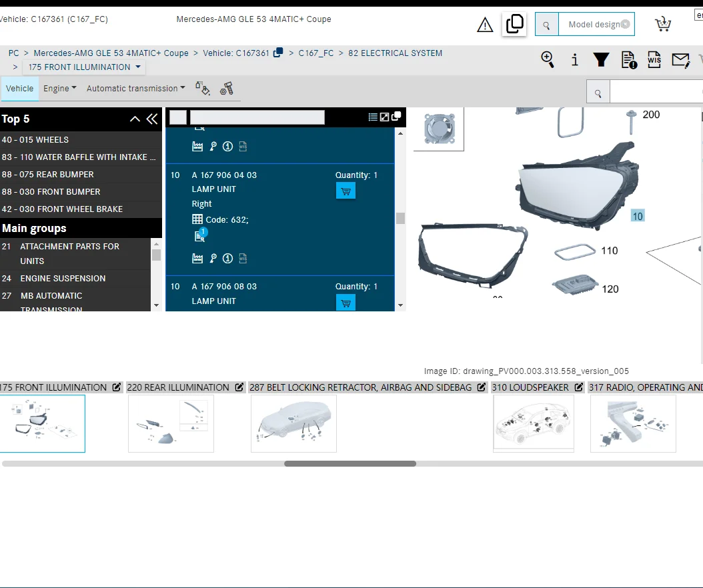Click WIS document icon under Code: 632 row
The image size is (703, 588).
pos(243,259)
